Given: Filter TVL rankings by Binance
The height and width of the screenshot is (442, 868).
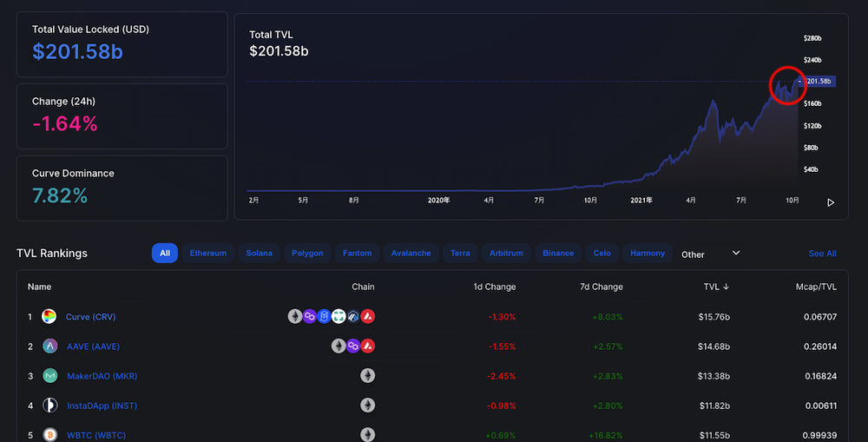Looking at the screenshot, I should tap(558, 253).
